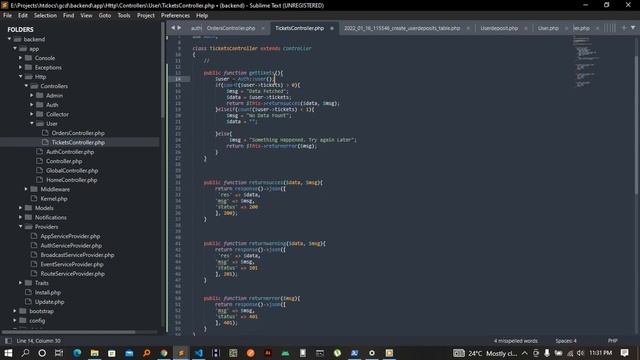Collapse the backend root folder
This screenshot has width=640, height=360.
tap(9, 39)
